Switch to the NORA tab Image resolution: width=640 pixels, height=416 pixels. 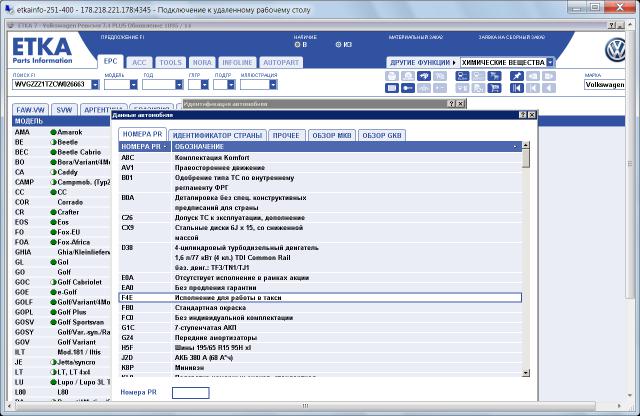click(x=202, y=62)
